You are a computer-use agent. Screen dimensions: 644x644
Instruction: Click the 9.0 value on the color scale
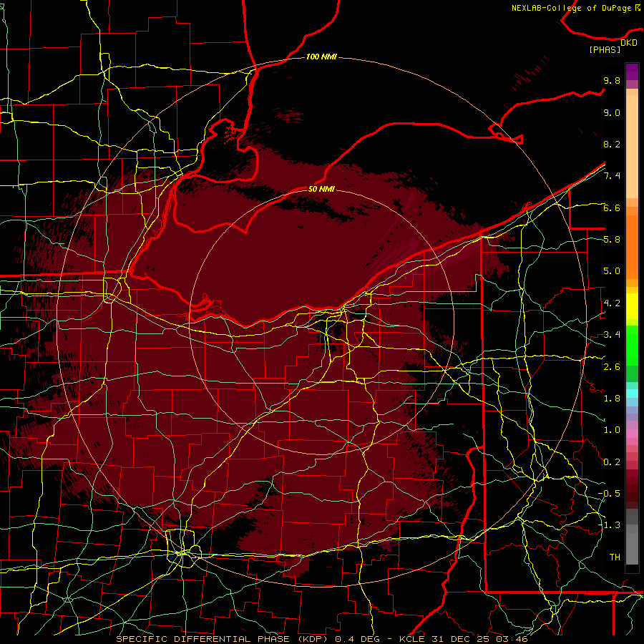coord(612,112)
